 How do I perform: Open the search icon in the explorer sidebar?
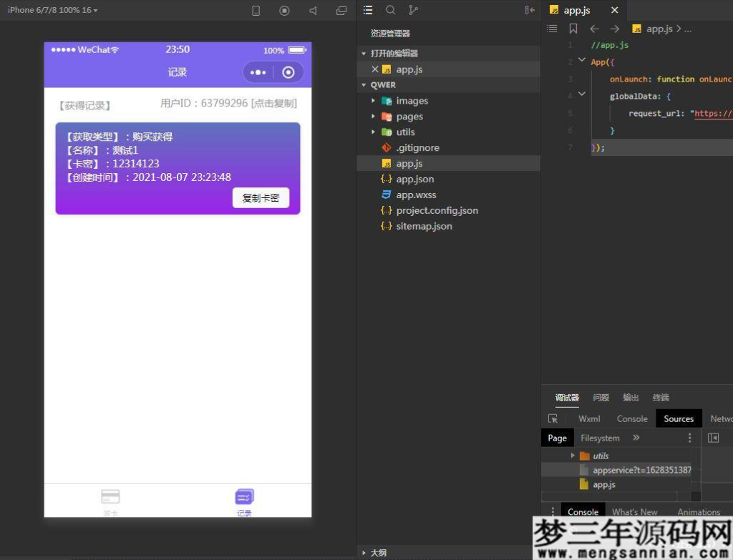click(390, 10)
